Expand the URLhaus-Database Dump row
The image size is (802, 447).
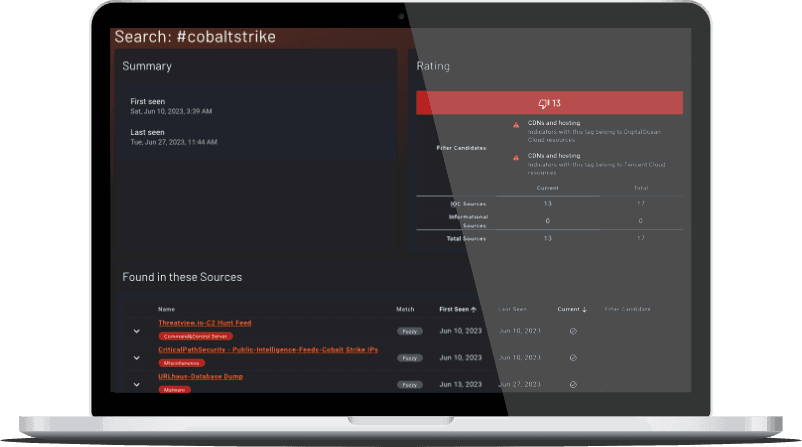[x=137, y=385]
